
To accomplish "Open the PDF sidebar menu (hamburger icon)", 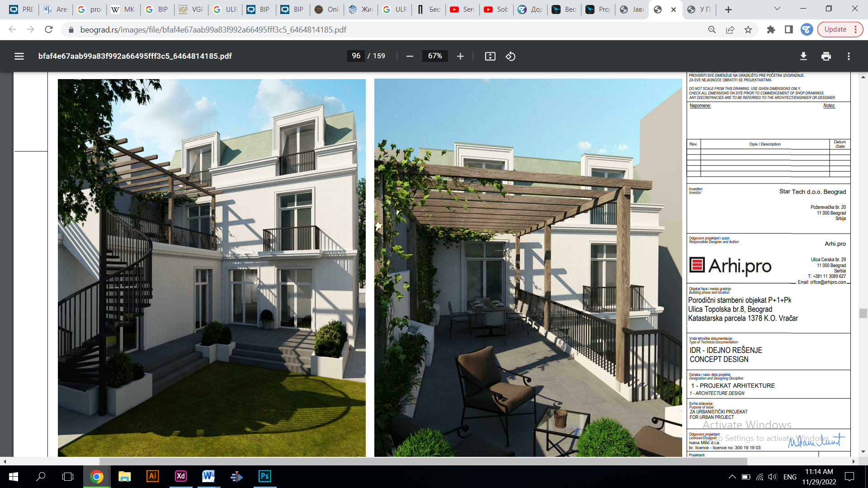I will [x=19, y=56].
